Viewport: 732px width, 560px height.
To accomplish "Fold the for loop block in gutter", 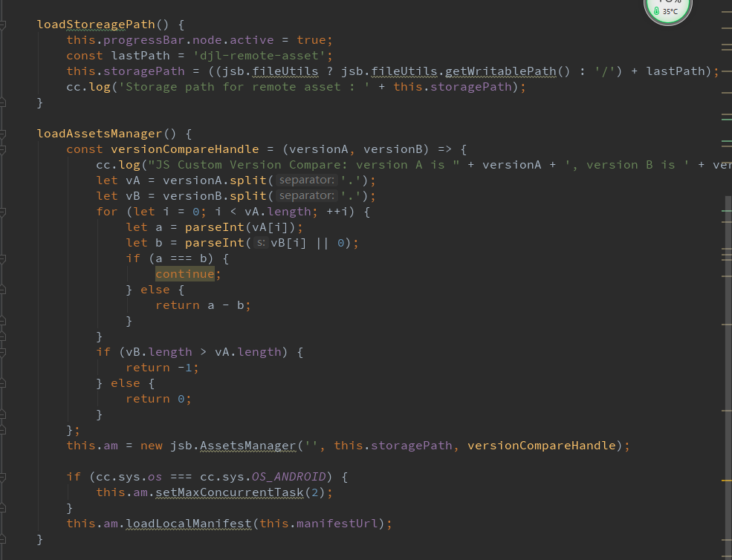I will (2, 212).
